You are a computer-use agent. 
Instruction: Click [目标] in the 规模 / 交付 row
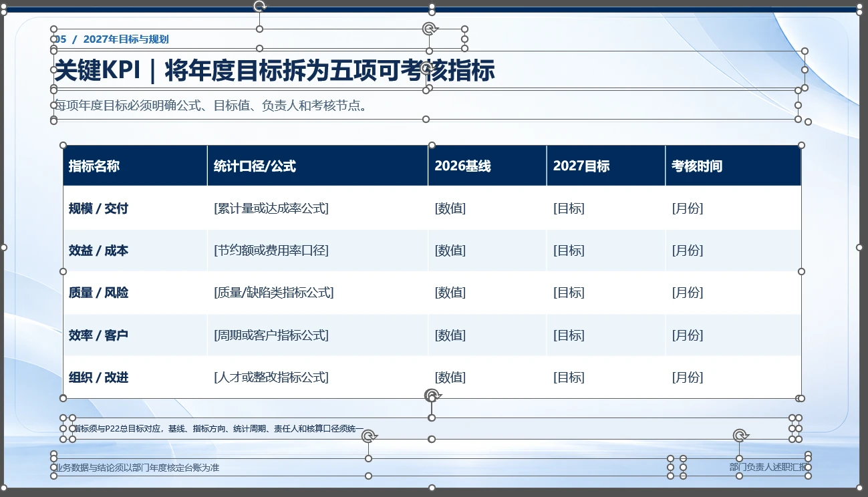[569, 208]
